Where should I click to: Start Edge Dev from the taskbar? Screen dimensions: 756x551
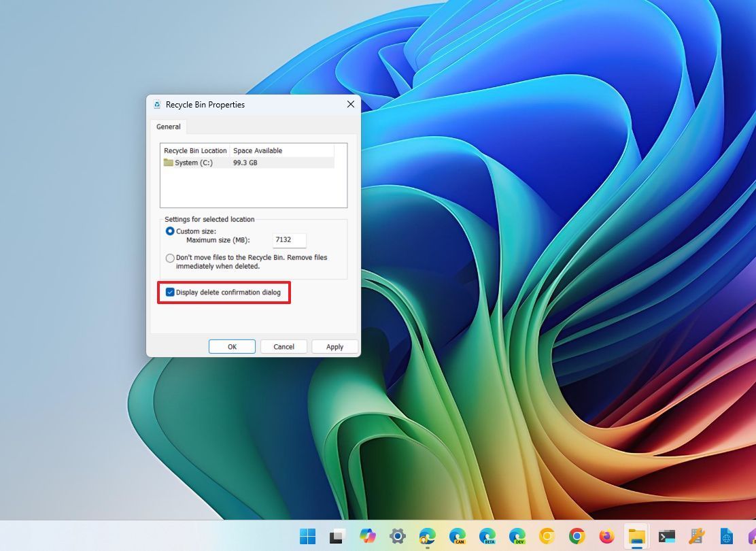pos(517,537)
